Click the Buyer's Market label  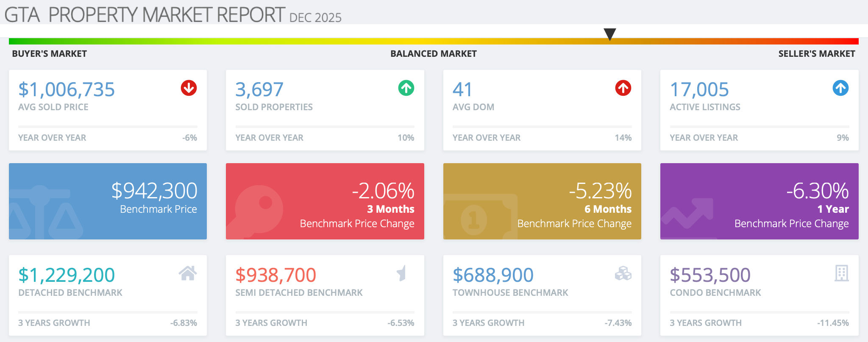pos(49,54)
